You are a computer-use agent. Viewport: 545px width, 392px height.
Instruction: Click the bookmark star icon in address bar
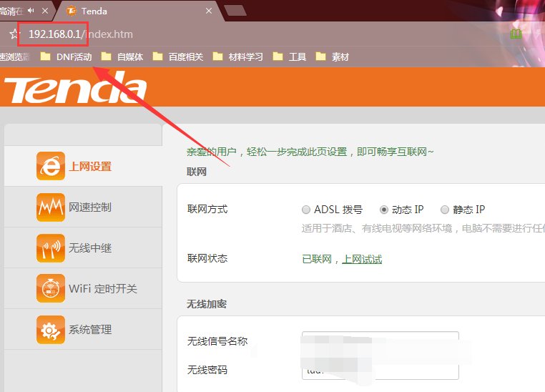click(14, 34)
